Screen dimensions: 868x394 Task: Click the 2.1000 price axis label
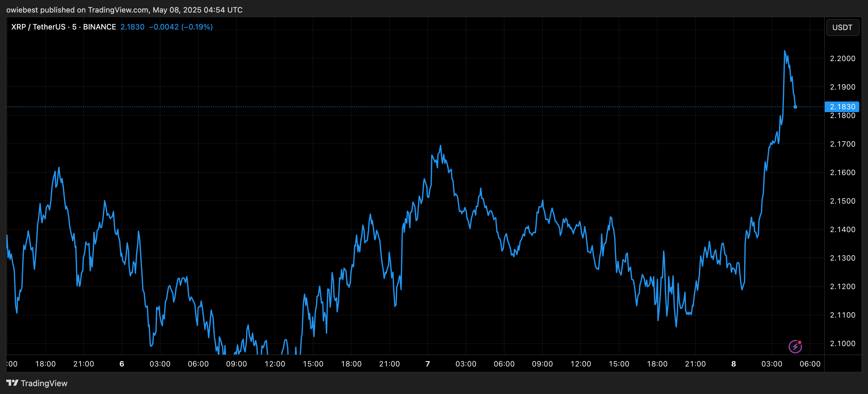point(842,344)
